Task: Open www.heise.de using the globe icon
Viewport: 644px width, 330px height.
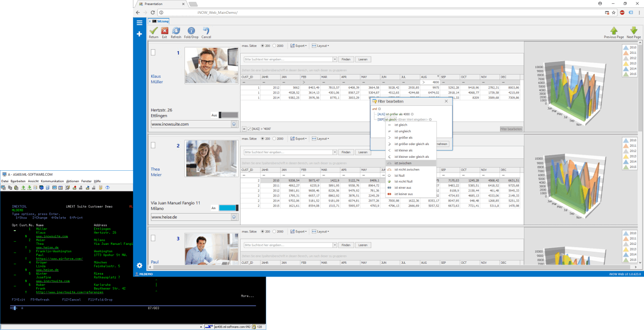Action: [234, 217]
